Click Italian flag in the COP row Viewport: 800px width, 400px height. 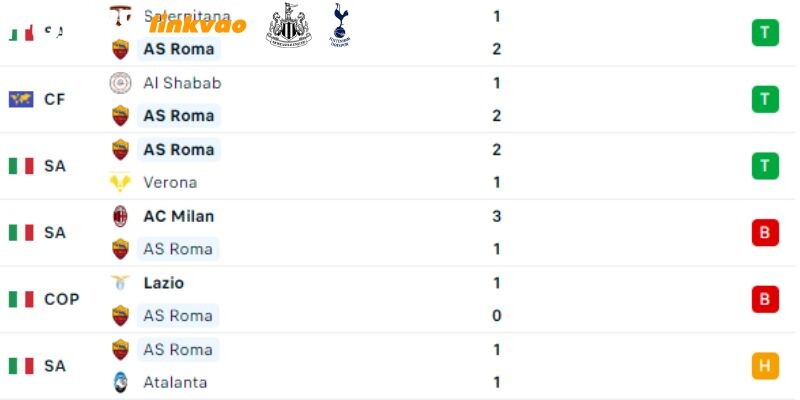[21, 299]
